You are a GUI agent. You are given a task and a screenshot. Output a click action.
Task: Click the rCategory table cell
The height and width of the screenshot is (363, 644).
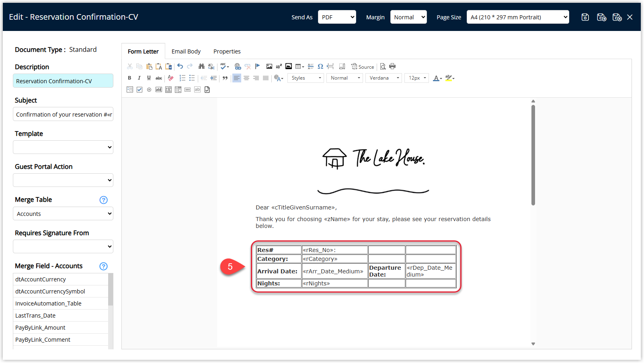coord(335,259)
